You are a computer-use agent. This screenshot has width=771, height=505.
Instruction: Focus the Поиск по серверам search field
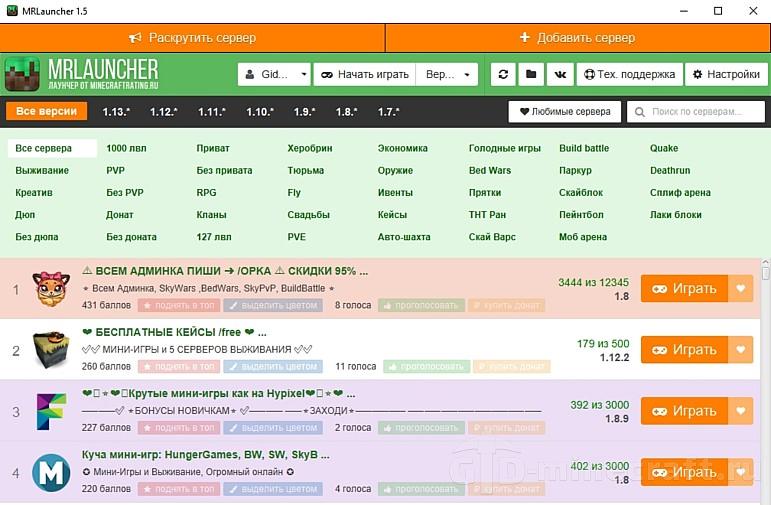click(x=696, y=112)
